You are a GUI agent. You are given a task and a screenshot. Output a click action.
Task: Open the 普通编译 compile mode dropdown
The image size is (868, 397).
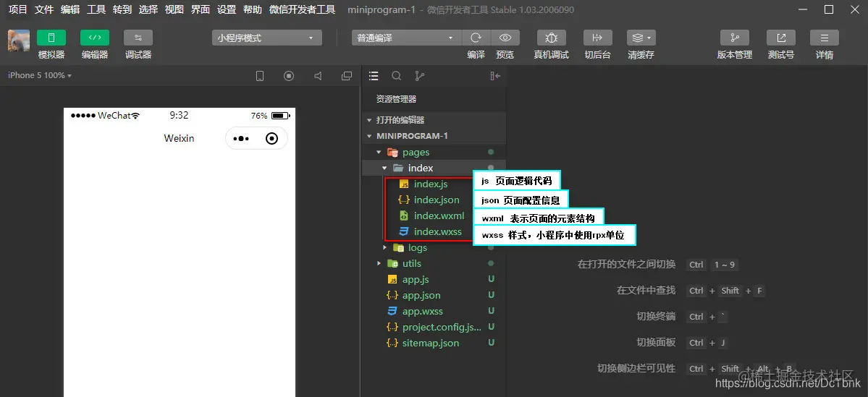pyautogui.click(x=406, y=38)
